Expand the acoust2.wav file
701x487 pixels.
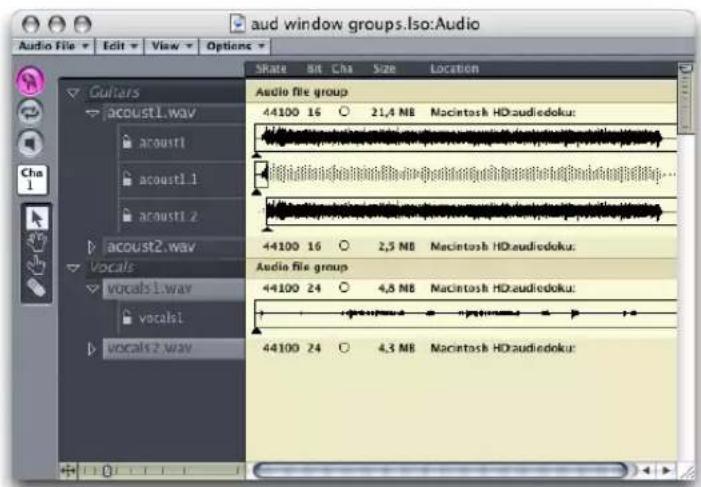(92, 246)
